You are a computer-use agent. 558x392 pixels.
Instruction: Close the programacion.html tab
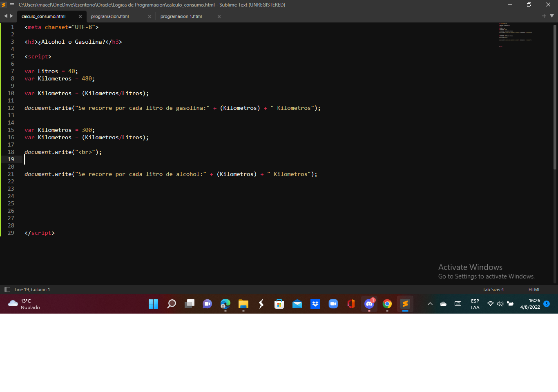pos(150,17)
